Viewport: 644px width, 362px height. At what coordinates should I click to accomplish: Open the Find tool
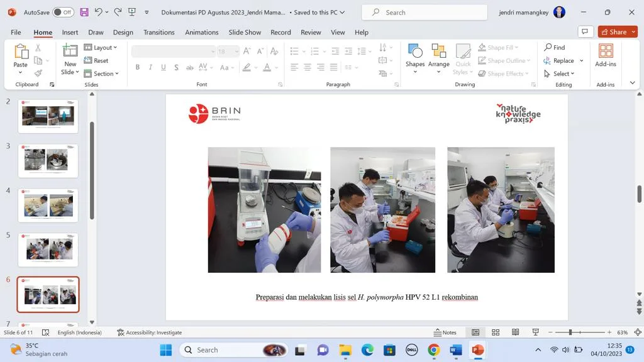coord(555,48)
